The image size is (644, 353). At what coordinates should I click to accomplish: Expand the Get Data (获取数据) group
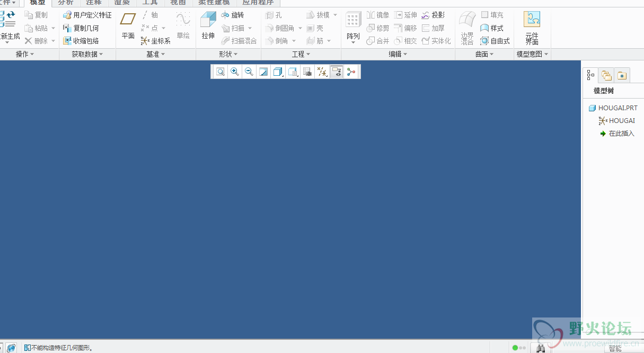tap(87, 55)
